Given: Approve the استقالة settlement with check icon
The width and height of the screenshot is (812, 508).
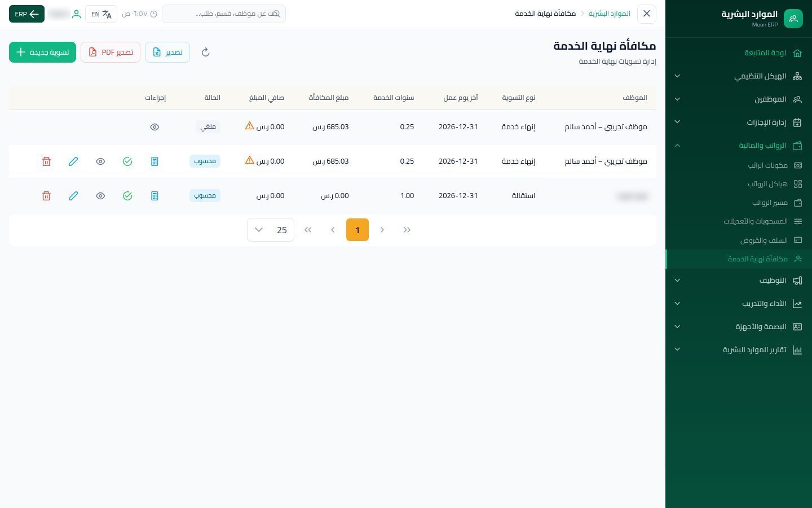Looking at the screenshot, I should pyautogui.click(x=127, y=196).
